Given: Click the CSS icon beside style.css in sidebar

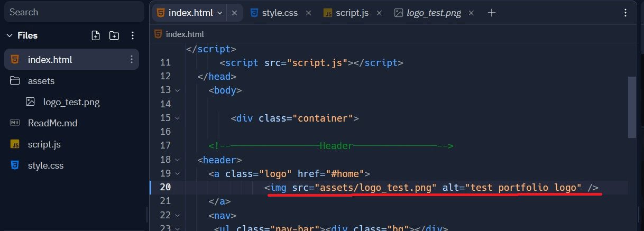Looking at the screenshot, I should (15, 165).
